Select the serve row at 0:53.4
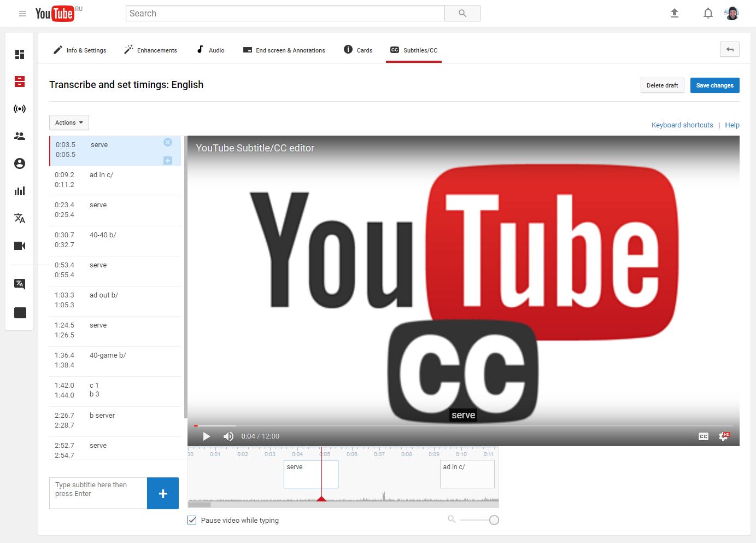This screenshot has height=543, width=756. pyautogui.click(x=115, y=270)
